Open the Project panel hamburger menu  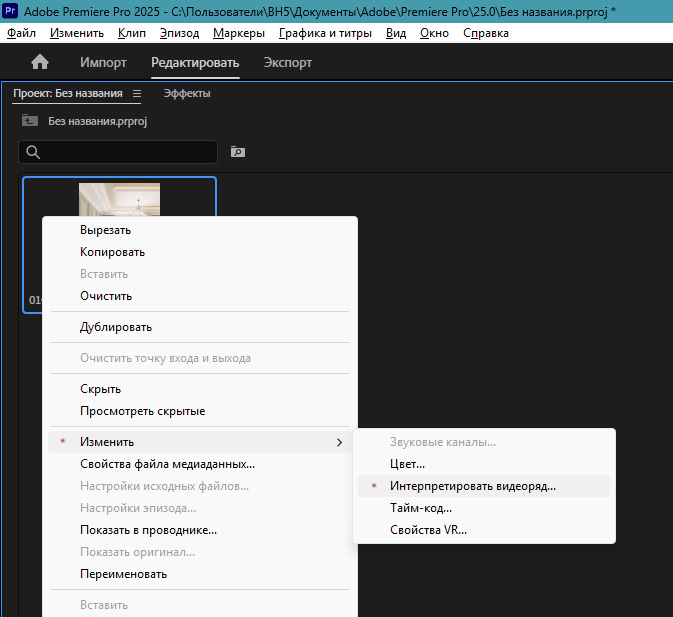click(x=136, y=93)
